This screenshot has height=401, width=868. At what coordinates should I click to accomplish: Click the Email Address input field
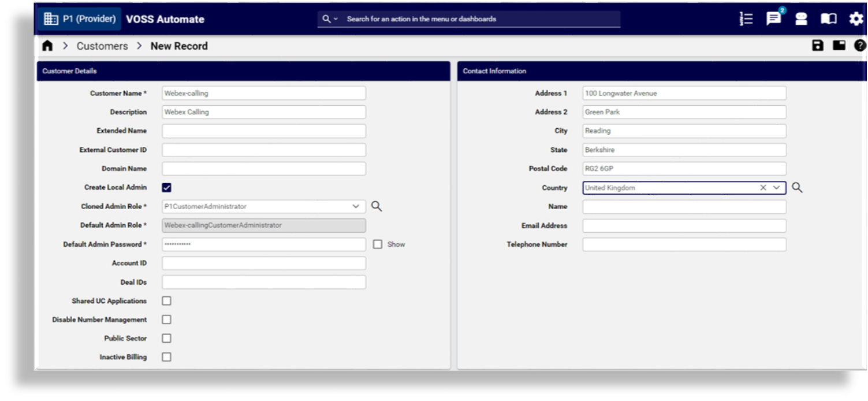click(684, 225)
